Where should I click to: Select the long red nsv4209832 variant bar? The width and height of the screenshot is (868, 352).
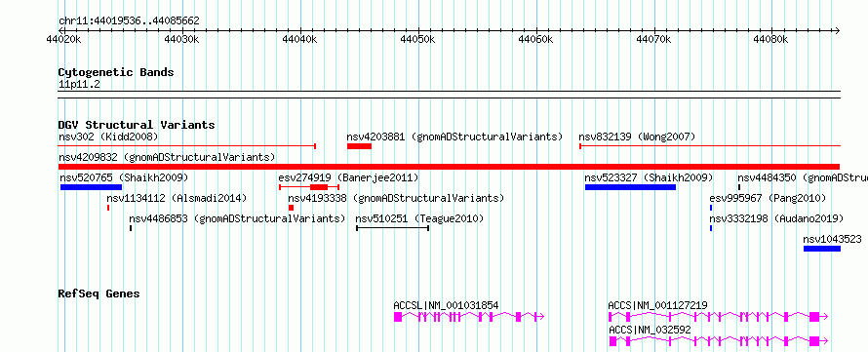449,167
